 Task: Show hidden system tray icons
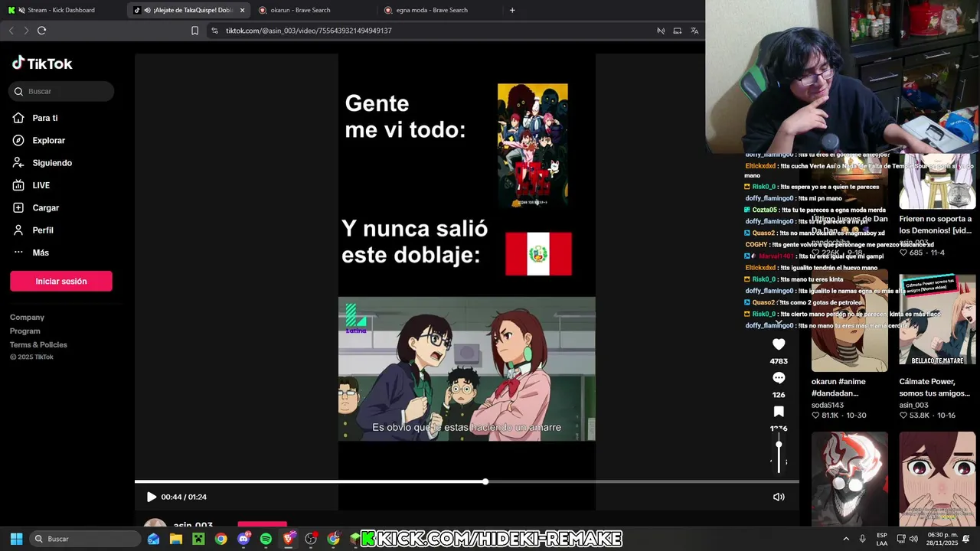tap(846, 539)
